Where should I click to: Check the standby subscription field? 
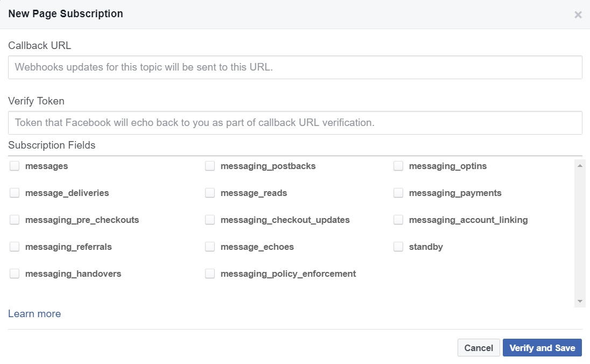[x=398, y=247]
